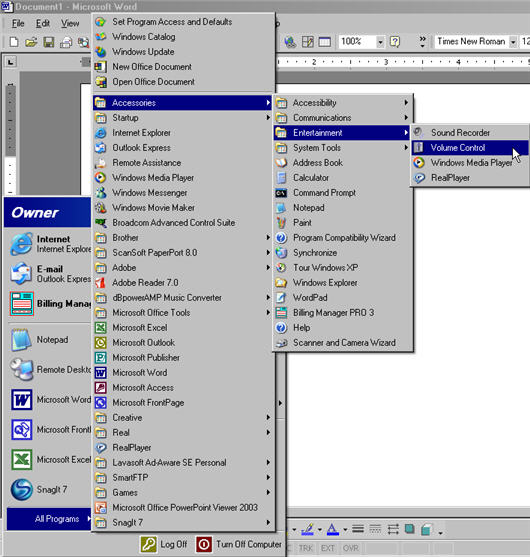
Task: Open Microsoft FrontPage from All Programs list
Action: [183, 402]
